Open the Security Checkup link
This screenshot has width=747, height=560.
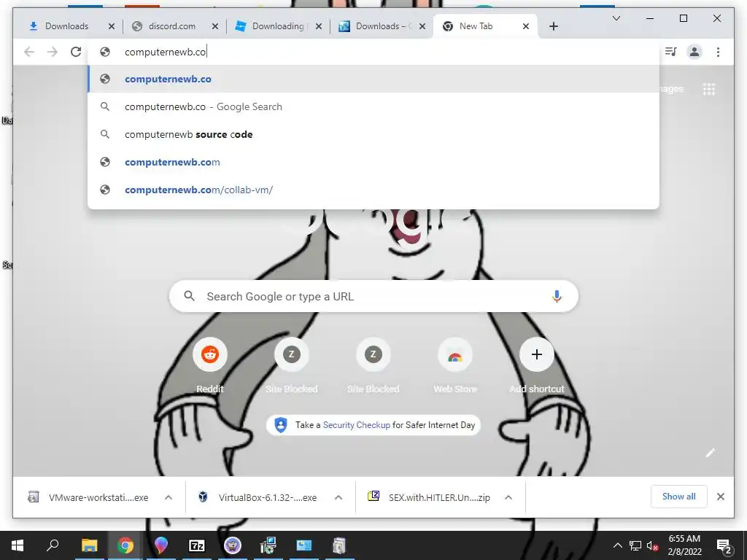point(356,425)
